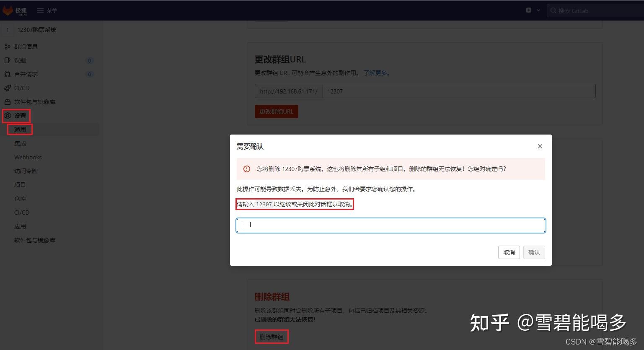Select Webhooks in the settings sidebar
644x350 pixels.
[28, 157]
